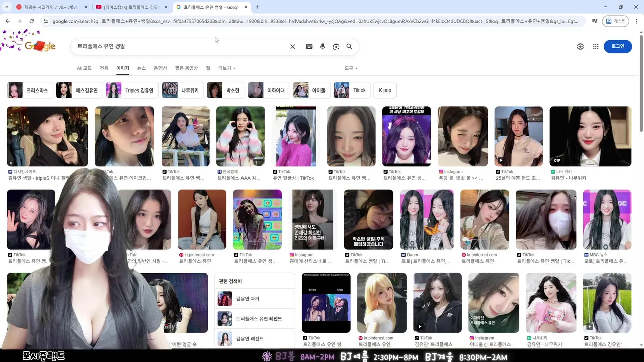Click the browser back arrow
Screen dimensions: 644x362
tap(7, 21)
